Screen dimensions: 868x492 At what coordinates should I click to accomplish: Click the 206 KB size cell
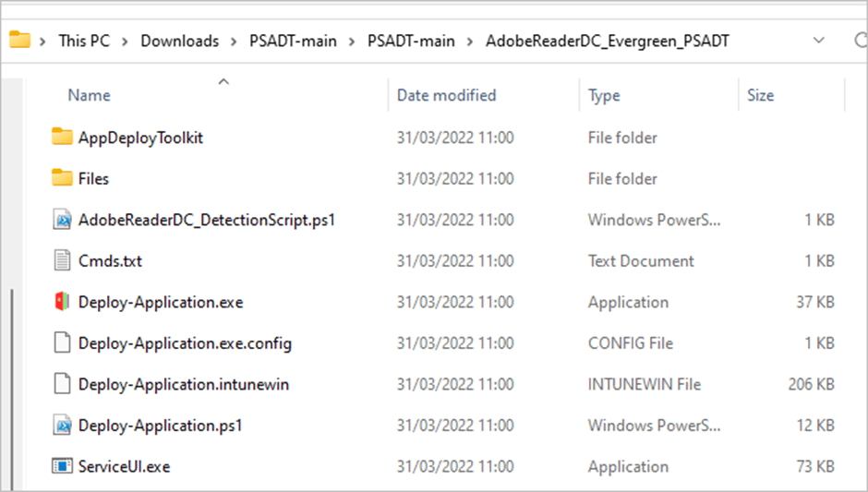click(x=812, y=384)
